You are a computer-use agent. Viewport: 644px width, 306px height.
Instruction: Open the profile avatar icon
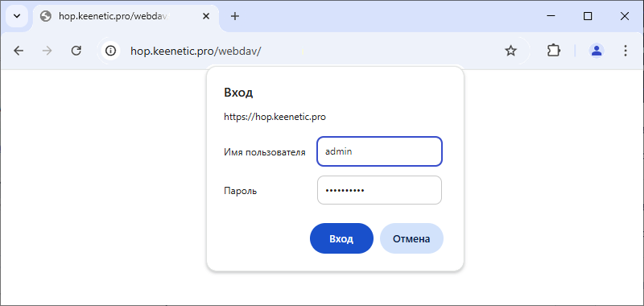coord(596,51)
